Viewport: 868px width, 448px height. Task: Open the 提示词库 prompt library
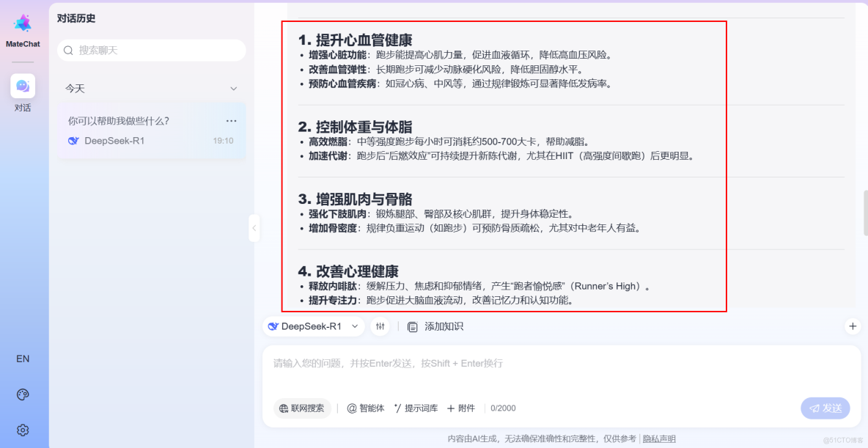416,408
